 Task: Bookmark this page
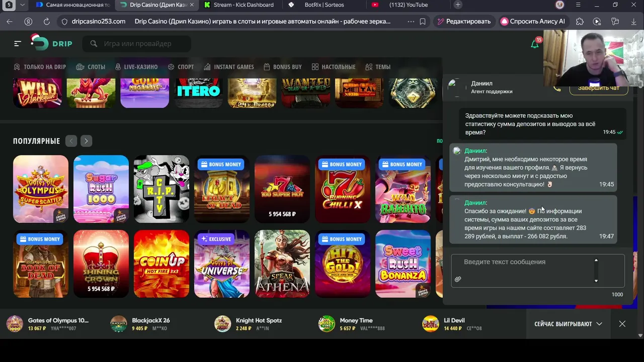423,22
